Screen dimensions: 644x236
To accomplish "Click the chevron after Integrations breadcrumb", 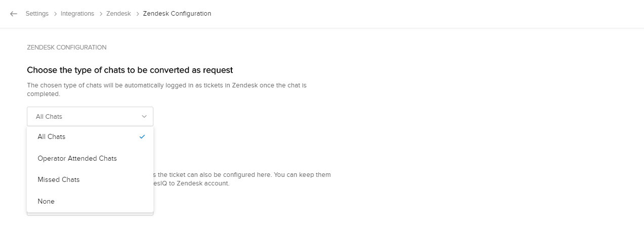I will (x=100, y=14).
